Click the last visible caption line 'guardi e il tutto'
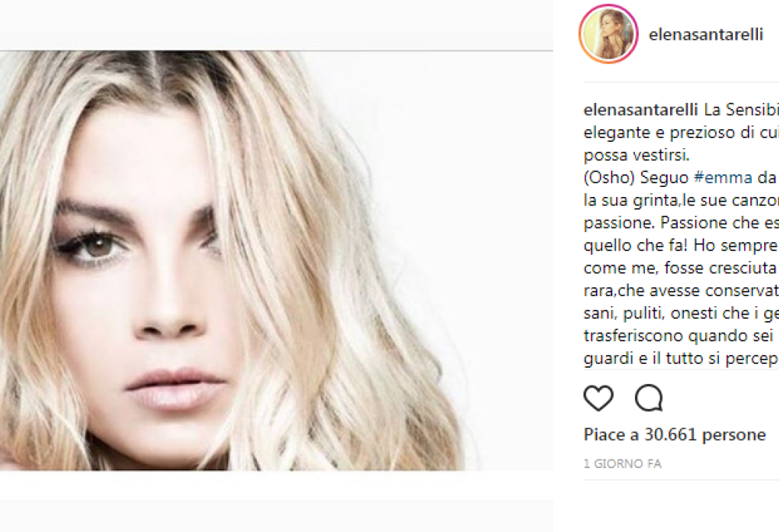779x532 pixels. (x=681, y=358)
